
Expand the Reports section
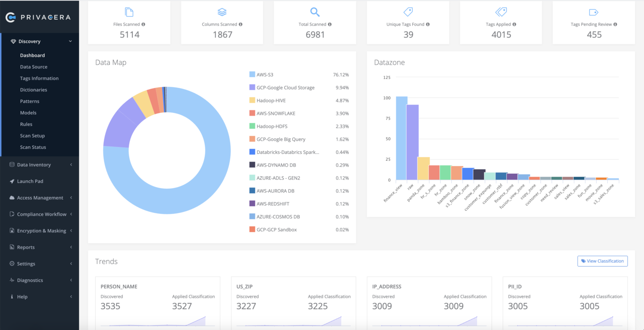pos(70,247)
